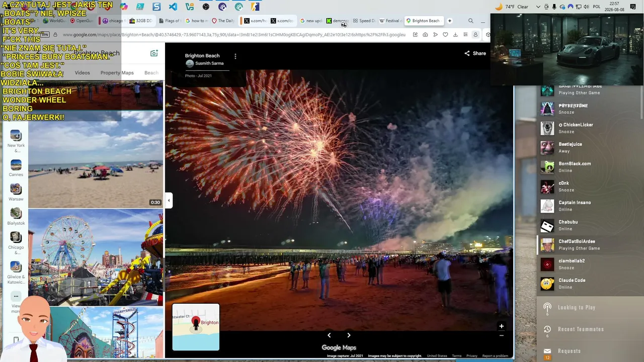Screen dimensions: 644x362
Task: Open the three-dot menu beside Brighton Beach title
Action: (x=235, y=56)
